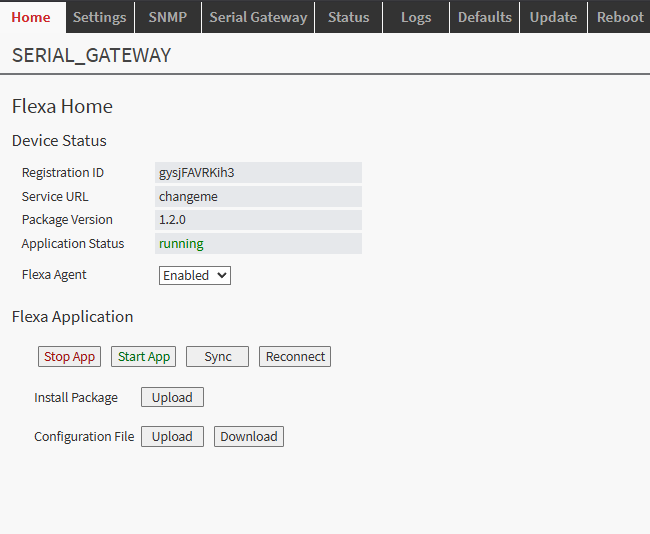The height and width of the screenshot is (534, 650).
Task: Click the Application Status label
Action: pyautogui.click(x=73, y=243)
